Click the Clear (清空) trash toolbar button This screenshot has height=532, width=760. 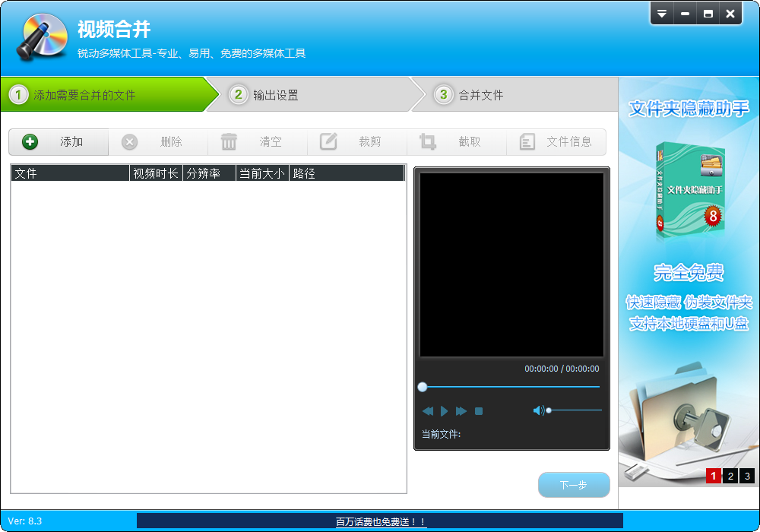(258, 142)
